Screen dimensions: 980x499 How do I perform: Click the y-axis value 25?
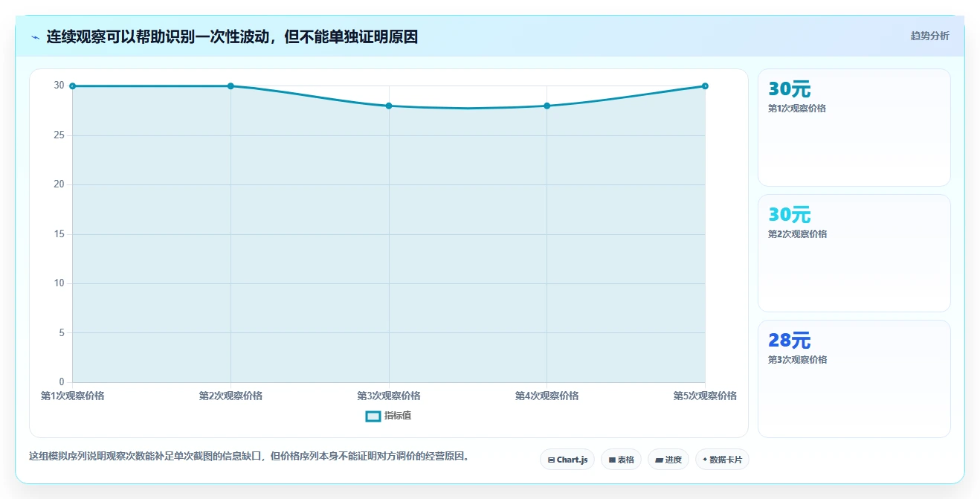click(59, 135)
